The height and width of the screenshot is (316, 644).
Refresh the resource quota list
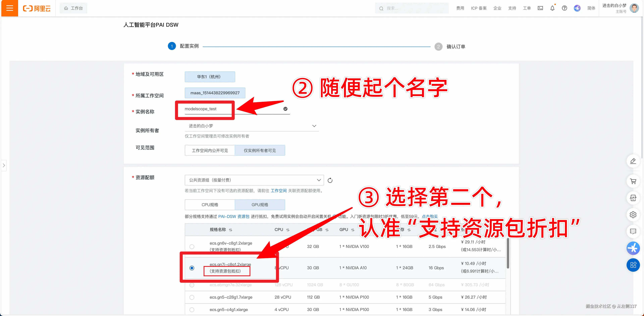coord(330,180)
